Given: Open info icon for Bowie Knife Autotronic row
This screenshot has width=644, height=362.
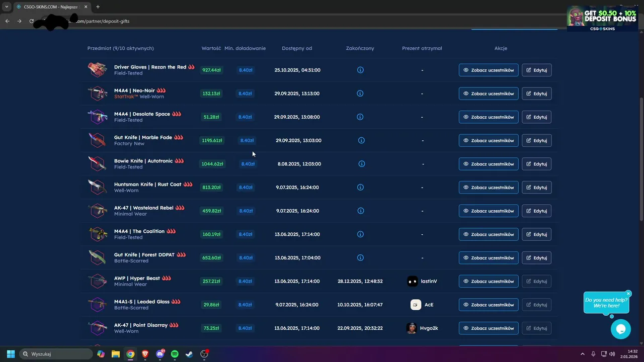Looking at the screenshot, I should tap(362, 164).
